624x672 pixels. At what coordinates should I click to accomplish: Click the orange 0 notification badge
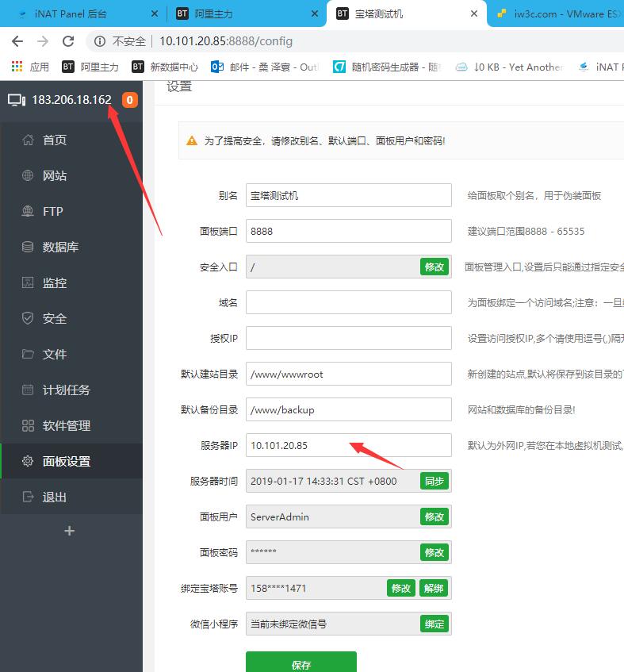click(130, 100)
